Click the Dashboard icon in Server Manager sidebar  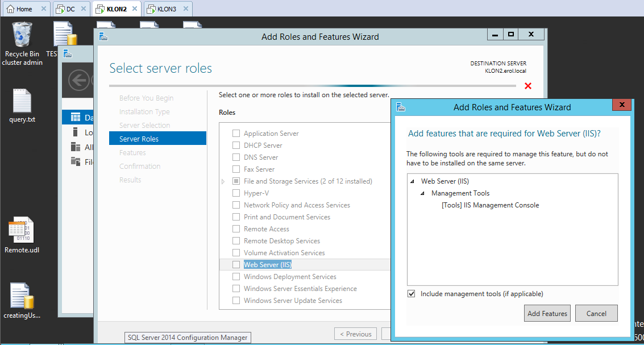click(76, 118)
